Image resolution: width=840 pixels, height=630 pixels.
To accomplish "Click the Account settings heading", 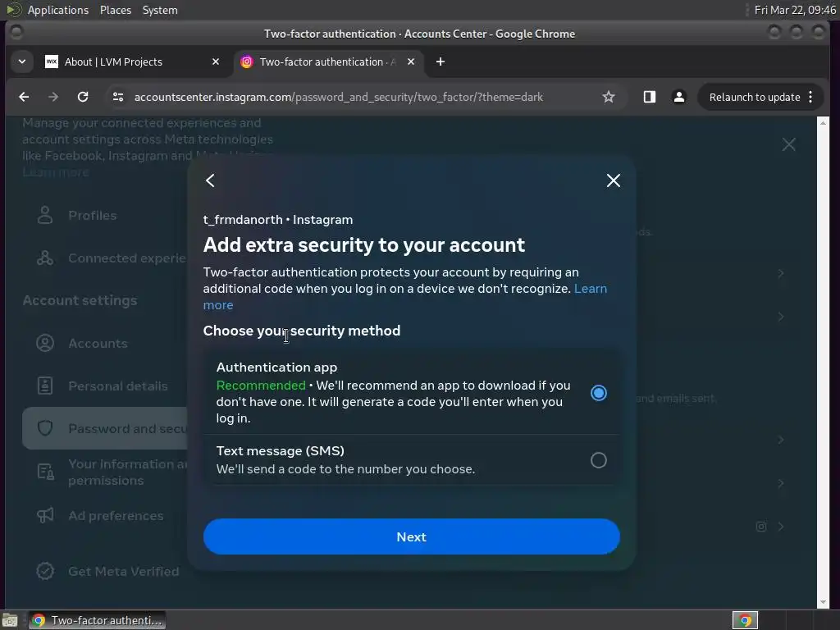I will [80, 300].
